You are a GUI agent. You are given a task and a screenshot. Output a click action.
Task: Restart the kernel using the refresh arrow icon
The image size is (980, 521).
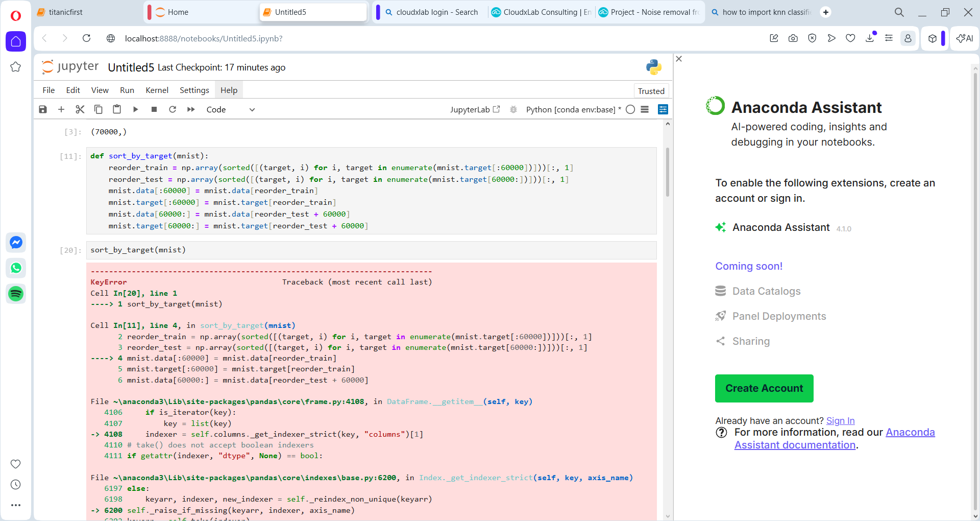(x=173, y=109)
